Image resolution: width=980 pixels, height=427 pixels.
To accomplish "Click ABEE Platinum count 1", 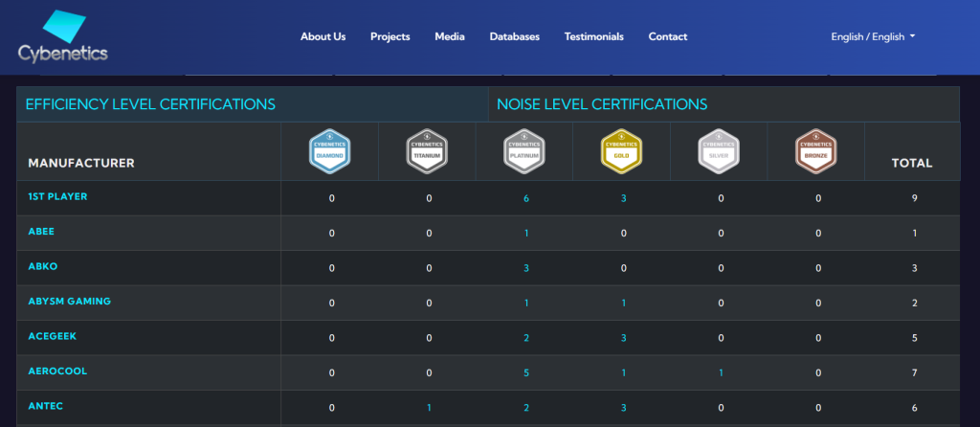I will [526, 234].
